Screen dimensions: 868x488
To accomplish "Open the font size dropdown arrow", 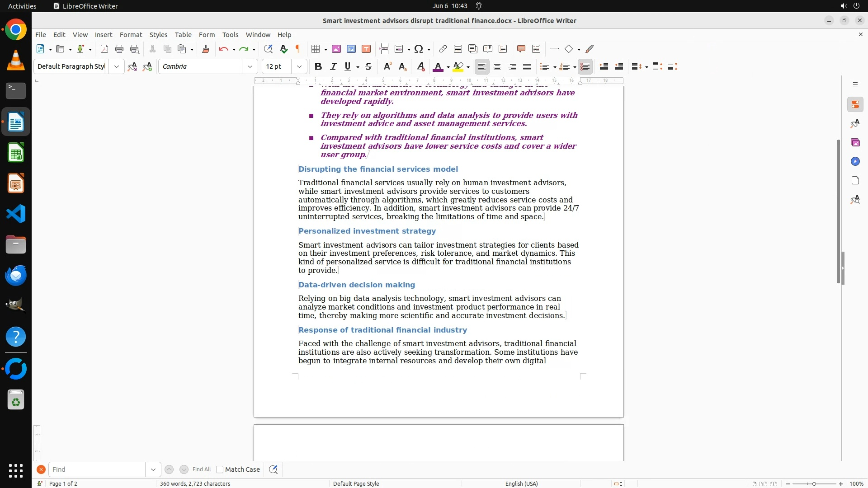I will point(299,66).
